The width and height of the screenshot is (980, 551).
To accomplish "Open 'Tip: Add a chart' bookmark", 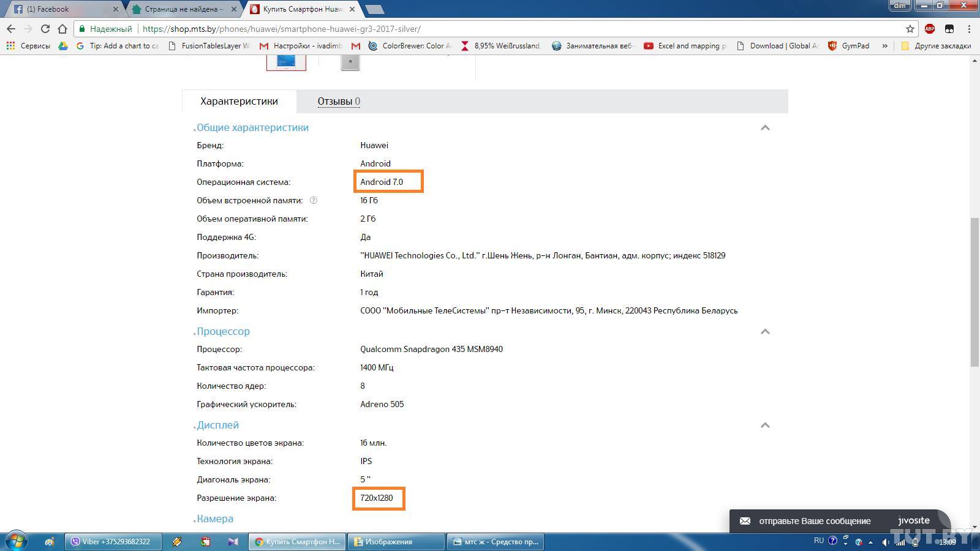I will (118, 46).
